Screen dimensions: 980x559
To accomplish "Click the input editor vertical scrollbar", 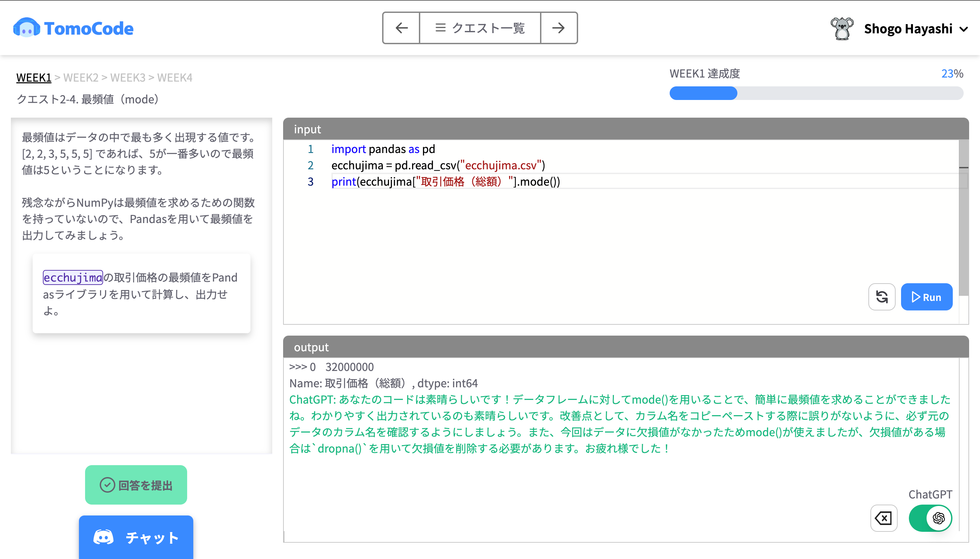I will click(963, 230).
